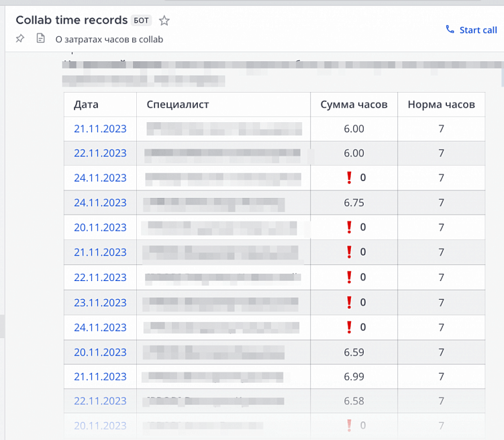The width and height of the screenshot is (504, 440).
Task: Click the Дата column header
Action: pyautogui.click(x=86, y=105)
